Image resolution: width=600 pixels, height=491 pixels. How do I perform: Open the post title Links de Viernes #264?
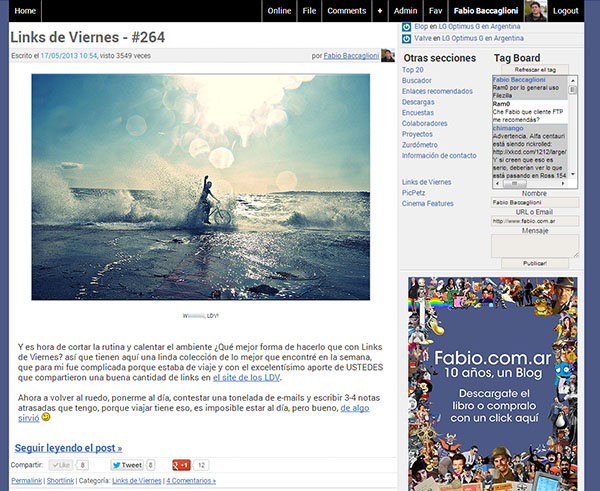[x=88, y=37]
